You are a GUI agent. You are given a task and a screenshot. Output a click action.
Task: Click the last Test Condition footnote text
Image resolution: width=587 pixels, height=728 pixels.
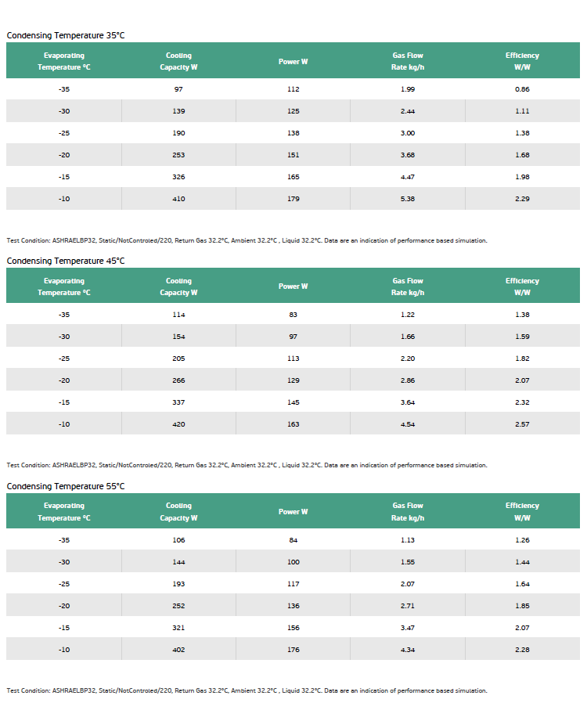(247, 690)
